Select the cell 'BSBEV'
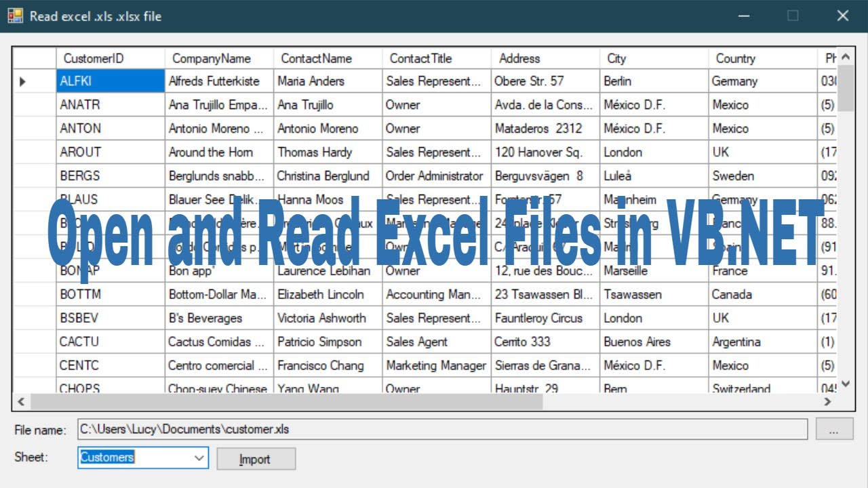 pos(111,318)
